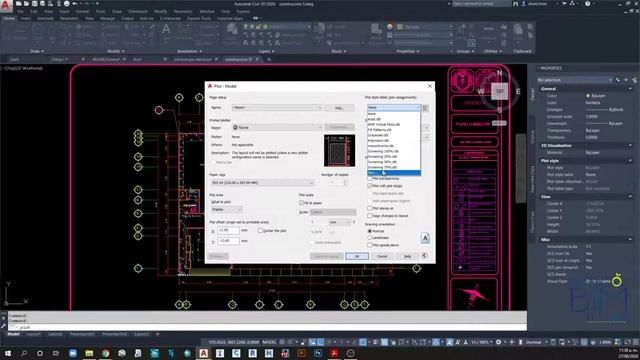Viewport: 640px width, 360px height.
Task: Click the Paste icon in the Clipboard panel
Action: [x=518, y=30]
